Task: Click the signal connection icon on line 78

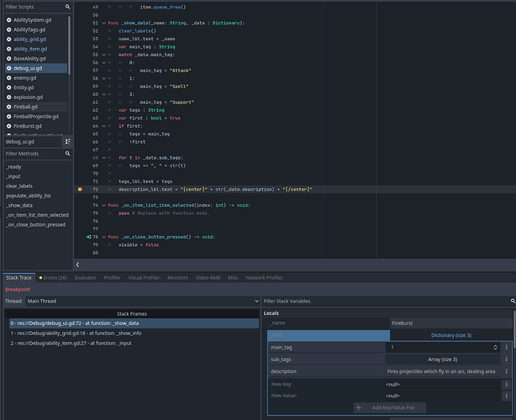Action: pyautogui.click(x=88, y=237)
